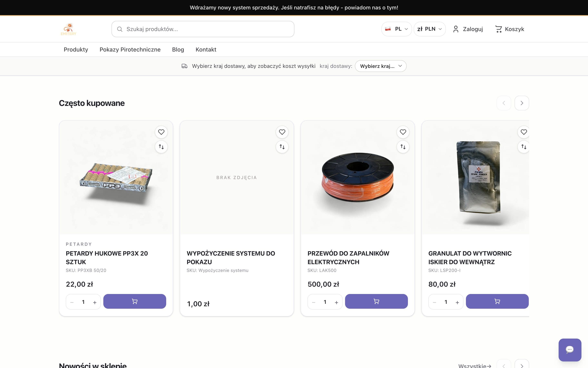Open the PL language dropdown
This screenshot has height=368, width=588.
pos(396,29)
